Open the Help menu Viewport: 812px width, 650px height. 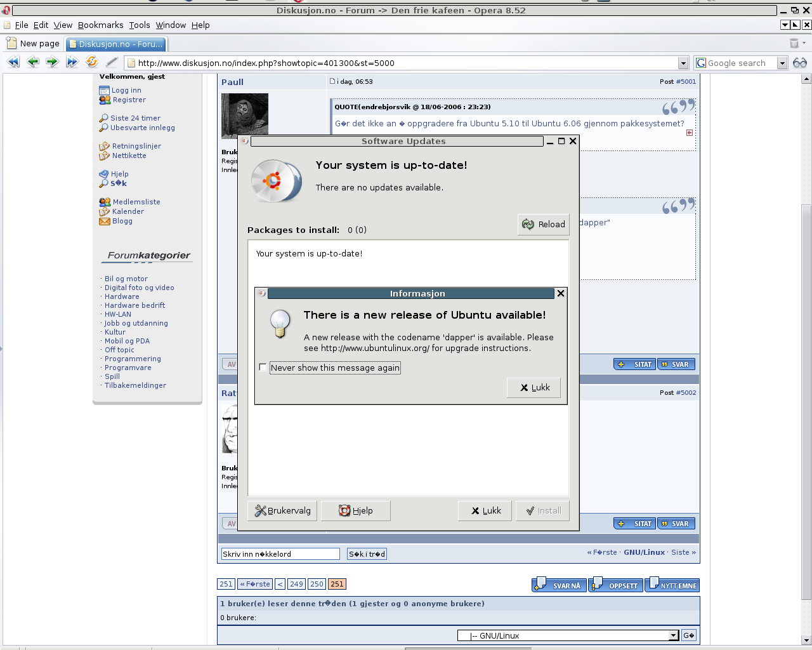click(200, 25)
